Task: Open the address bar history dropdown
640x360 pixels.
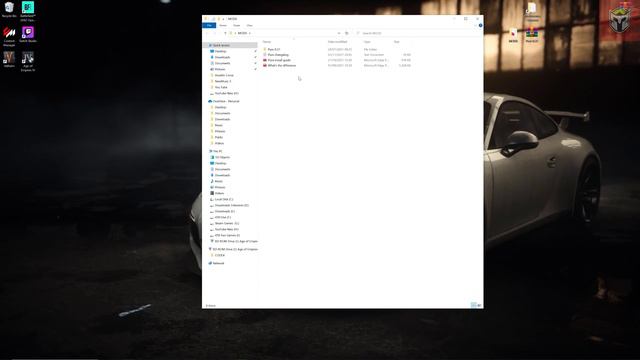Action: pyautogui.click(x=339, y=33)
